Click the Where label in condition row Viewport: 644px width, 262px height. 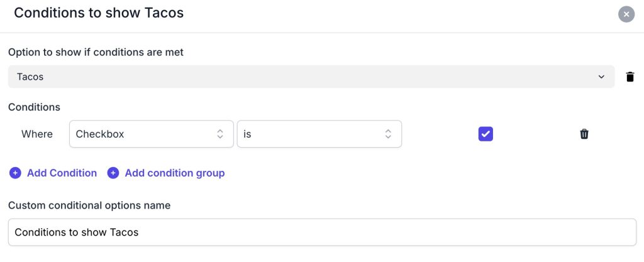[37, 134]
